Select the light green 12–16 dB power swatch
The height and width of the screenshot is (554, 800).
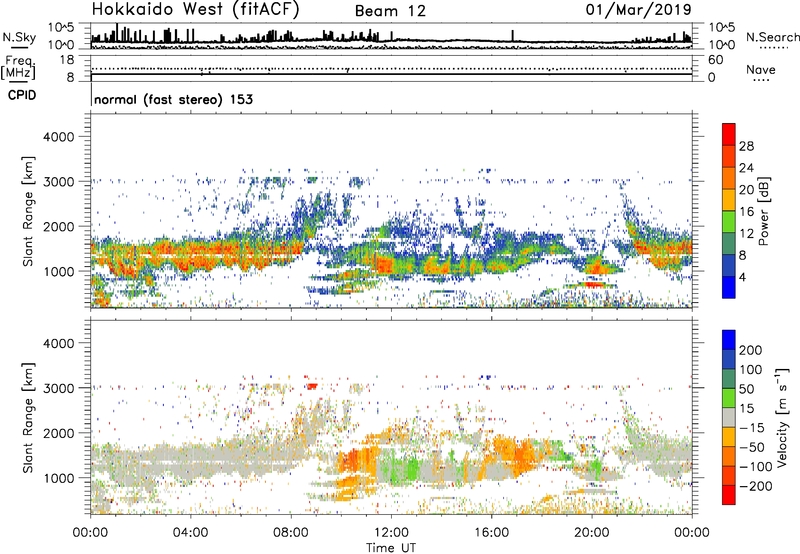(729, 221)
